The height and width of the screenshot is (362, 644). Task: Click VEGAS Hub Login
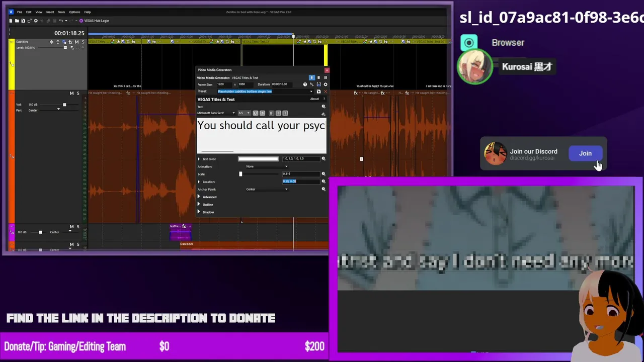coord(94,21)
